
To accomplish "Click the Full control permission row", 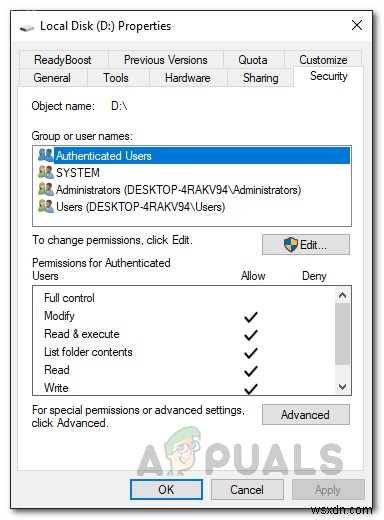I will [184, 298].
